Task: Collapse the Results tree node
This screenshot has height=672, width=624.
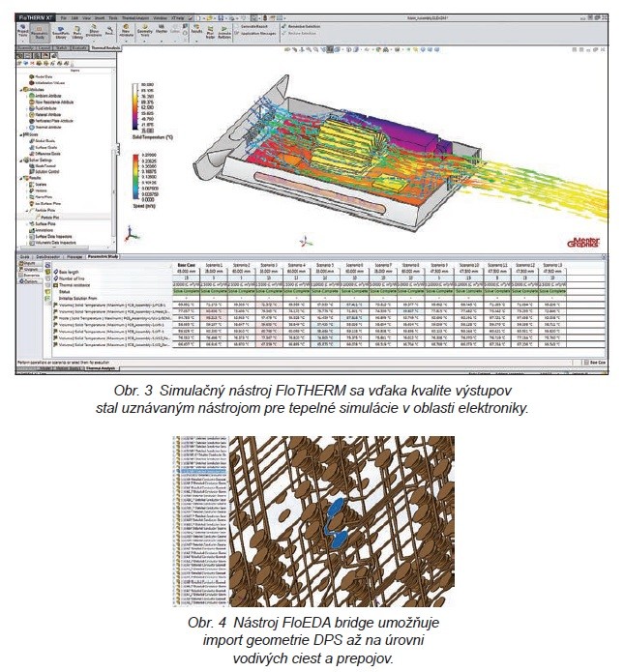Action: click(21, 178)
